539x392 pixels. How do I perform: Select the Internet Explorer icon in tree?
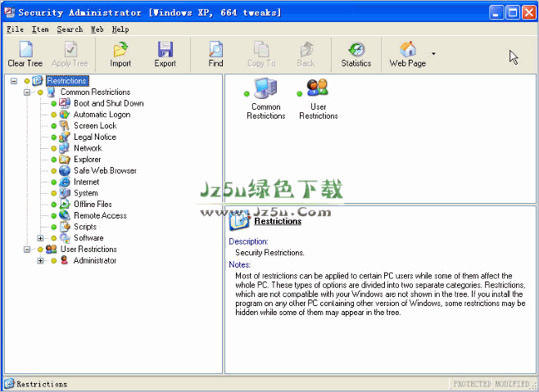(x=65, y=182)
